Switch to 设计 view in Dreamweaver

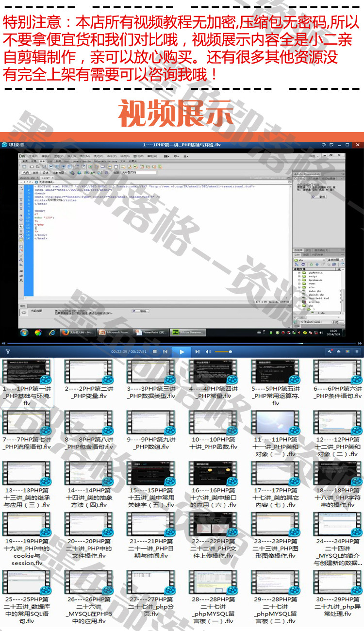pos(46,172)
